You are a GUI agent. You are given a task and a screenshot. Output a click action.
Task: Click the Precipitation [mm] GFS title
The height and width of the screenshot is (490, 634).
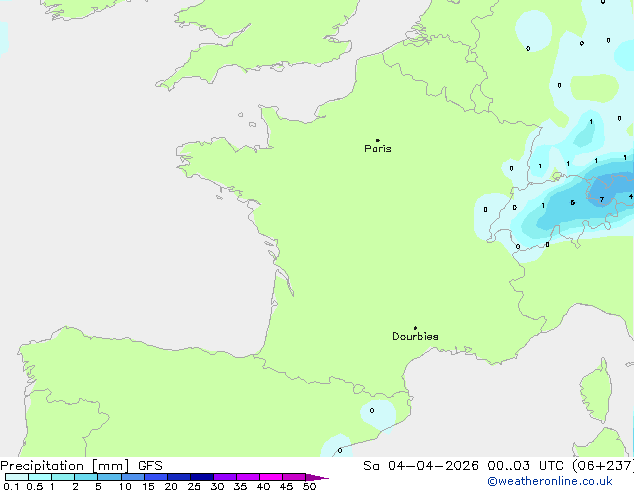(x=81, y=466)
